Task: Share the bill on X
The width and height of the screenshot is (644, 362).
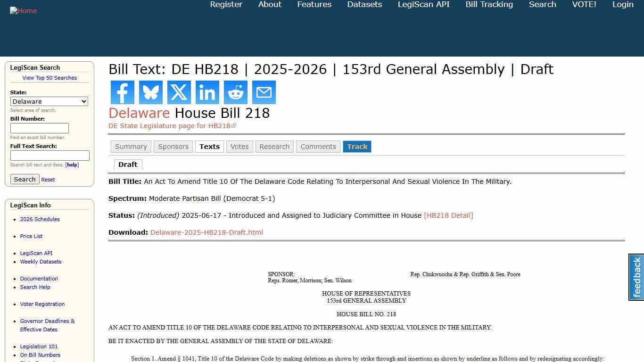Action: 179,92
